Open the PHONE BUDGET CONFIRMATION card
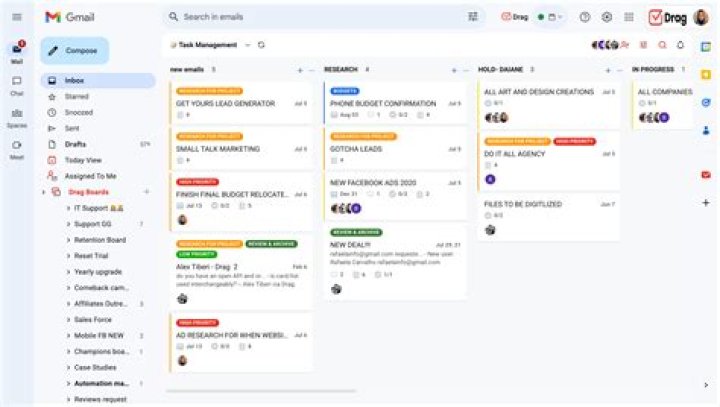The height and width of the screenshot is (407, 720). (x=395, y=103)
